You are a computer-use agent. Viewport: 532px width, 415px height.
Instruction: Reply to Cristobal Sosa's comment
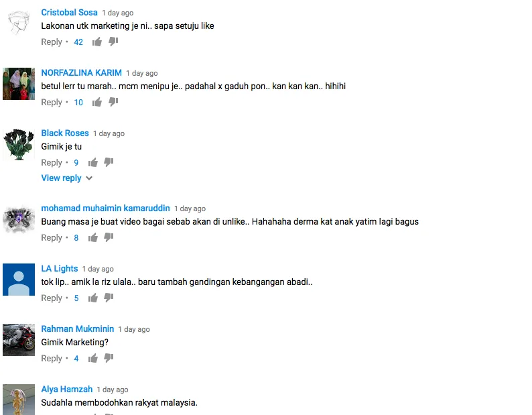click(x=52, y=42)
